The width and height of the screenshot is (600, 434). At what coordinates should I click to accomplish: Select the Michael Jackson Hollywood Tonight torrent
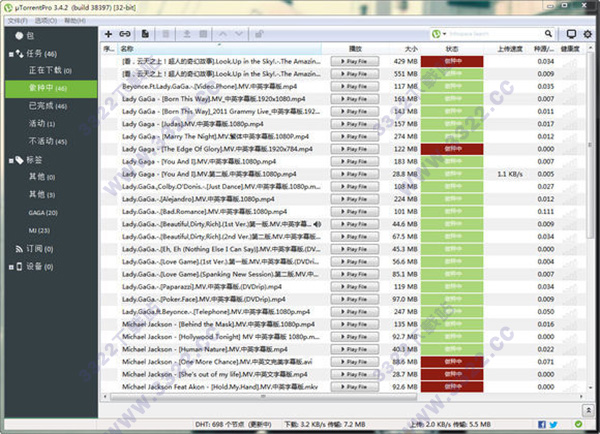click(221, 337)
